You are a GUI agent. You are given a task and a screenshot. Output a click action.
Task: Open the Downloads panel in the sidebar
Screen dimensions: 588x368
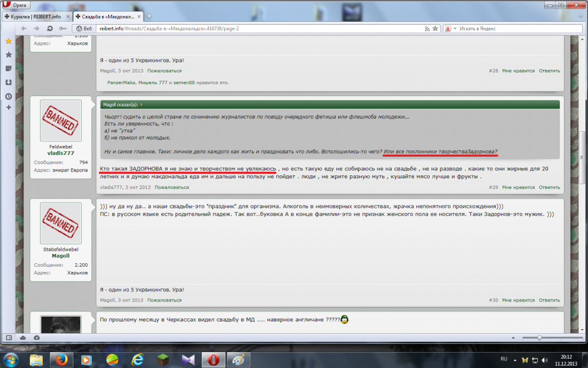click(x=8, y=82)
